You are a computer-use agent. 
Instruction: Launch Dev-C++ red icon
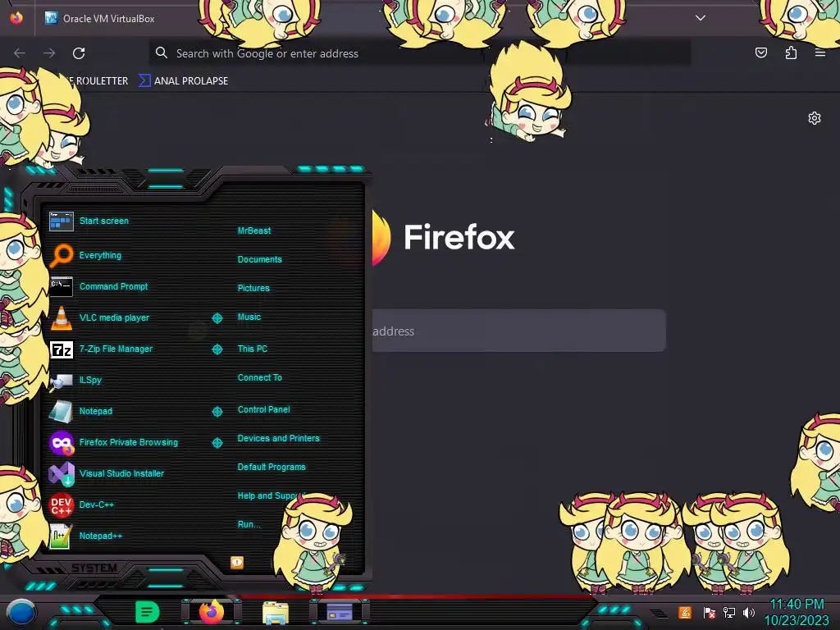click(61, 504)
